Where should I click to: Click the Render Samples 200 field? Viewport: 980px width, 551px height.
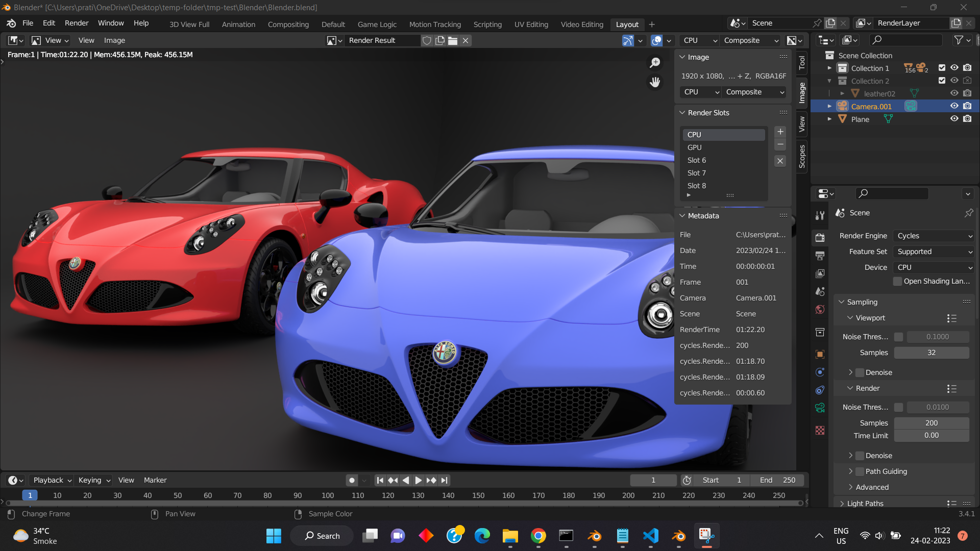pos(931,423)
